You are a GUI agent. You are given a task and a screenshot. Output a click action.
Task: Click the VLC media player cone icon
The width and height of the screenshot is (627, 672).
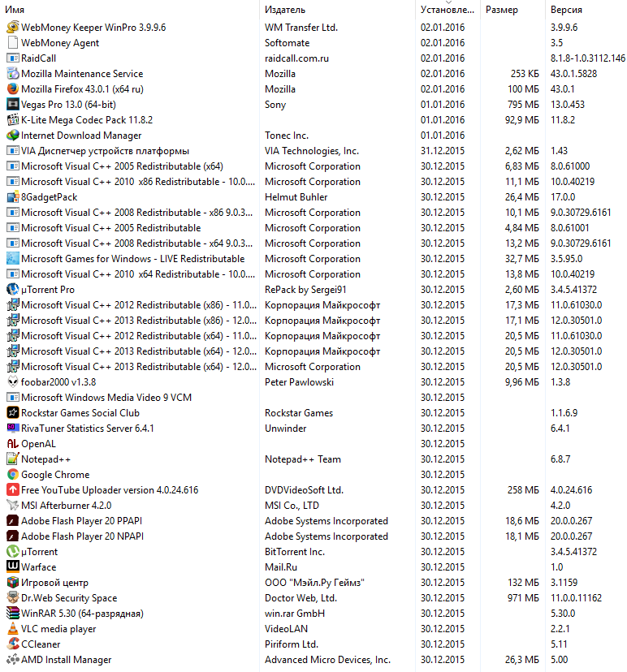coord(13,629)
